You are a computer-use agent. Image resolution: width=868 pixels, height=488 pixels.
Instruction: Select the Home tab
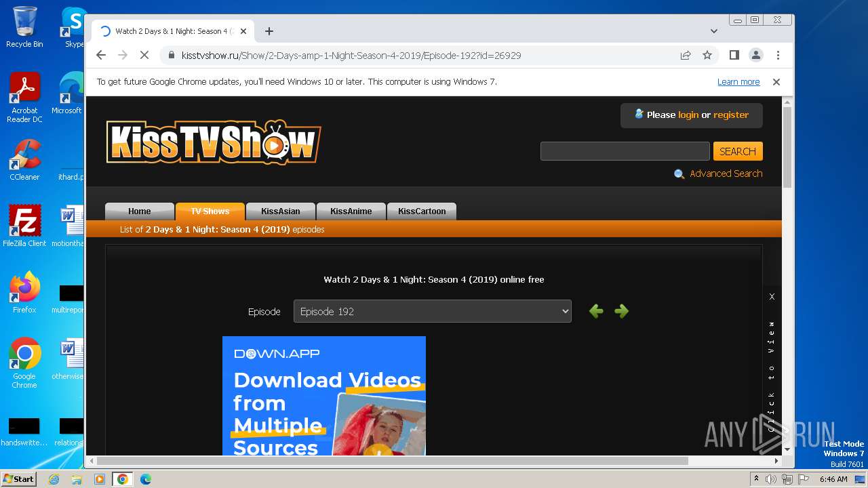click(140, 211)
